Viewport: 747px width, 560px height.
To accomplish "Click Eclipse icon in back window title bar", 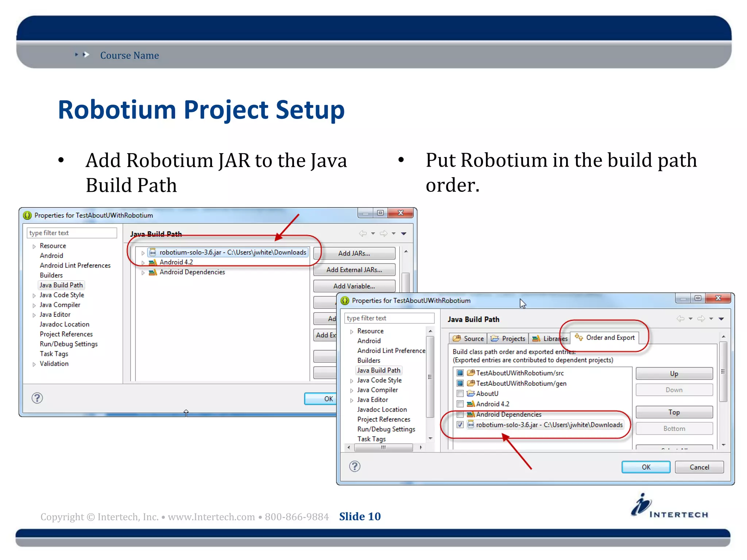I will pos(27,215).
